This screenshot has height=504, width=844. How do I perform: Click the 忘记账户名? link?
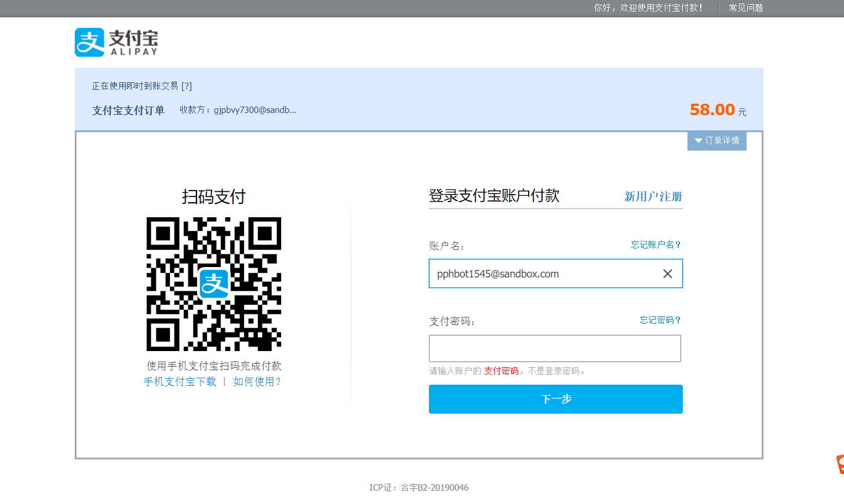coord(656,244)
